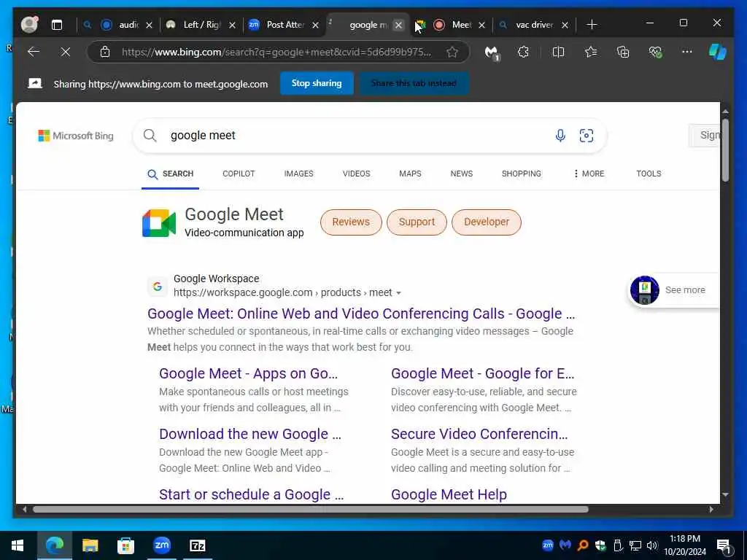Open the Windows Start menu
The image size is (747, 560).
coord(18,545)
